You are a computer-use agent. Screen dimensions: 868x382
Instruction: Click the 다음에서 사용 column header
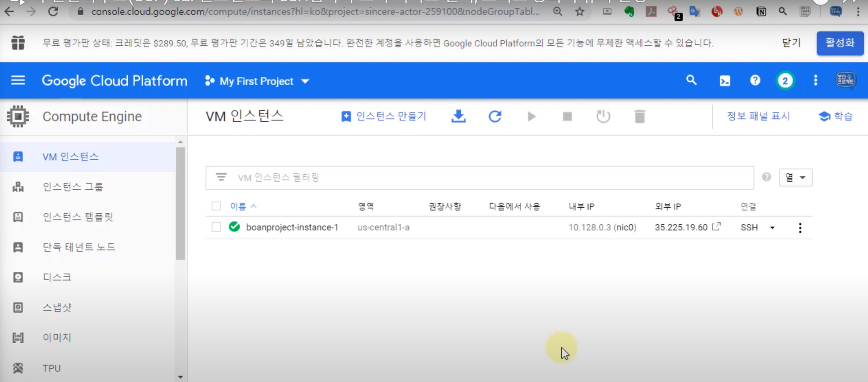pos(515,206)
